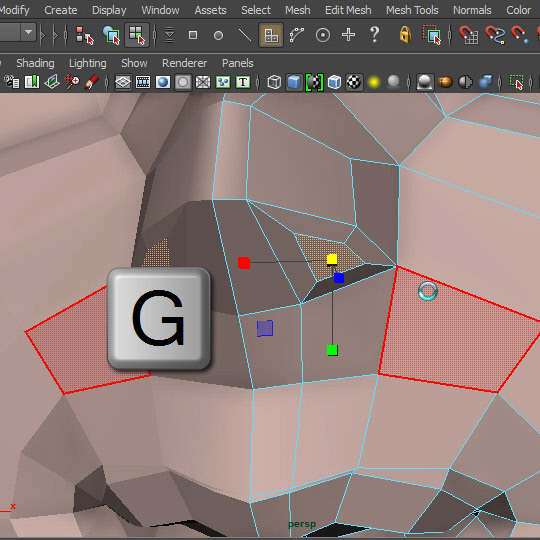
Task: Open the Select menu
Action: (x=256, y=10)
